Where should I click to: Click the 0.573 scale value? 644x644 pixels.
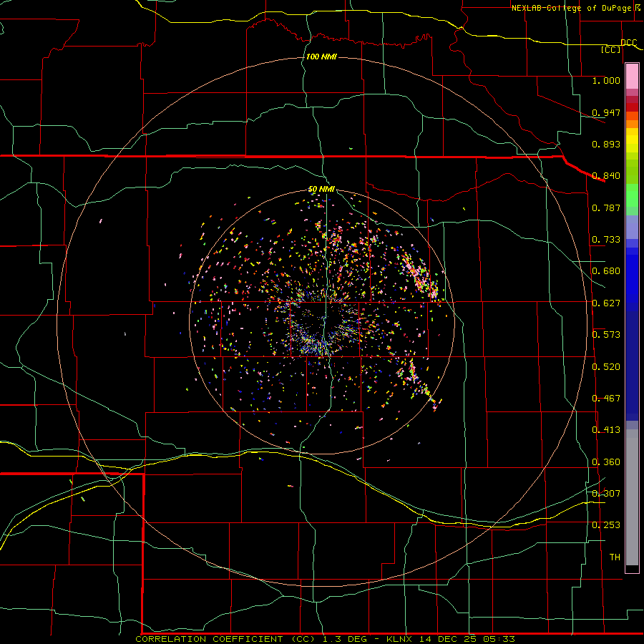[606, 335]
